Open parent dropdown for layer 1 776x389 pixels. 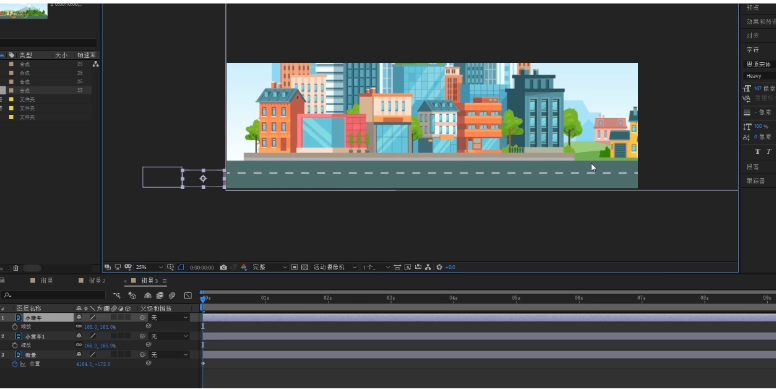[x=169, y=318]
